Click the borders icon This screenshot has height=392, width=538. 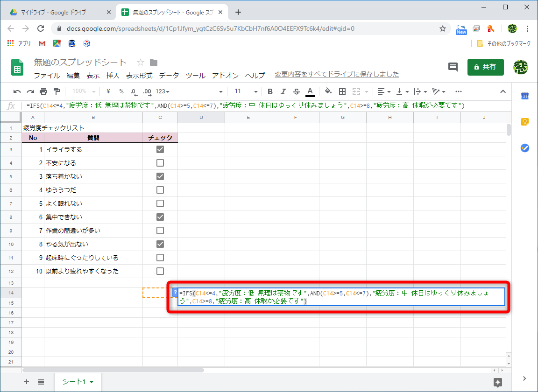click(x=342, y=91)
